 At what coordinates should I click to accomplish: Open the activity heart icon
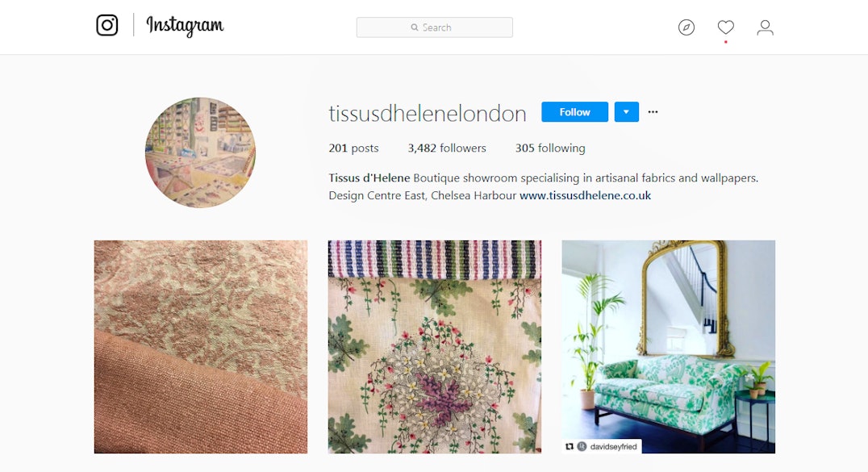point(726,27)
